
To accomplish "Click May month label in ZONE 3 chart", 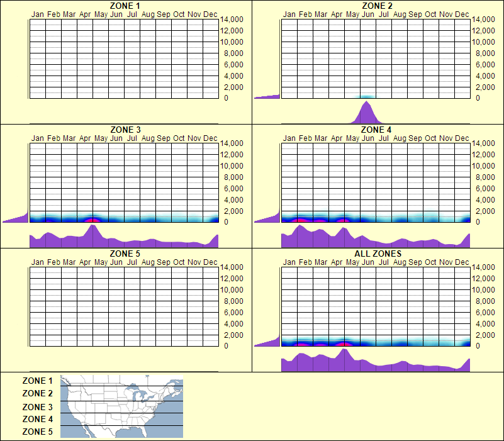I will pyautogui.click(x=101, y=138).
